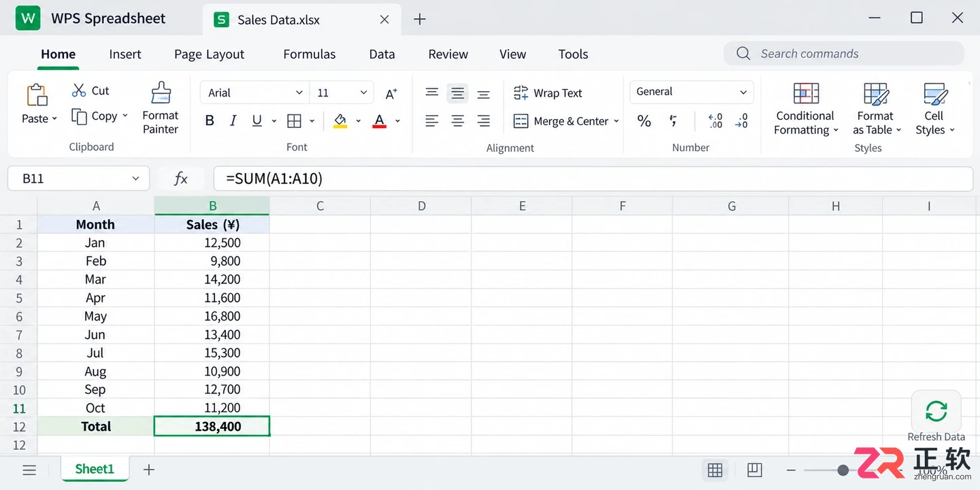Click the fx insert function icon
This screenshot has height=490, width=980.
181,179
